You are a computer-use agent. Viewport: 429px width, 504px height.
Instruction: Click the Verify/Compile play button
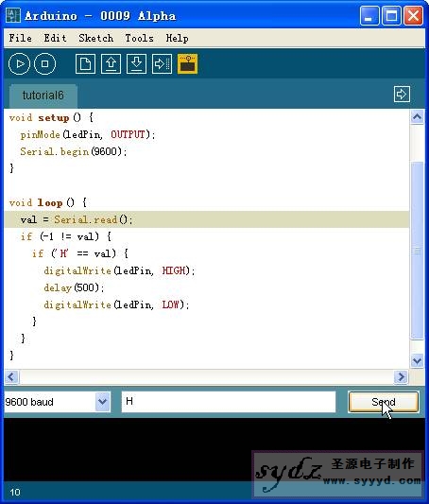click(19, 64)
